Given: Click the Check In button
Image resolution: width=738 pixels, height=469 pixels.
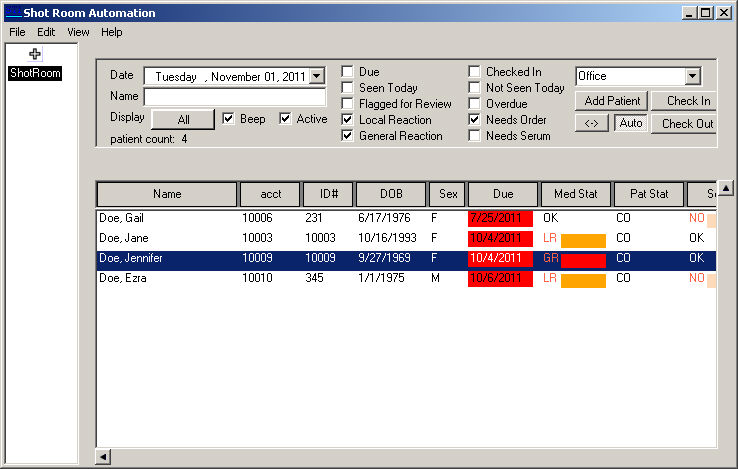Looking at the screenshot, I should [685, 101].
